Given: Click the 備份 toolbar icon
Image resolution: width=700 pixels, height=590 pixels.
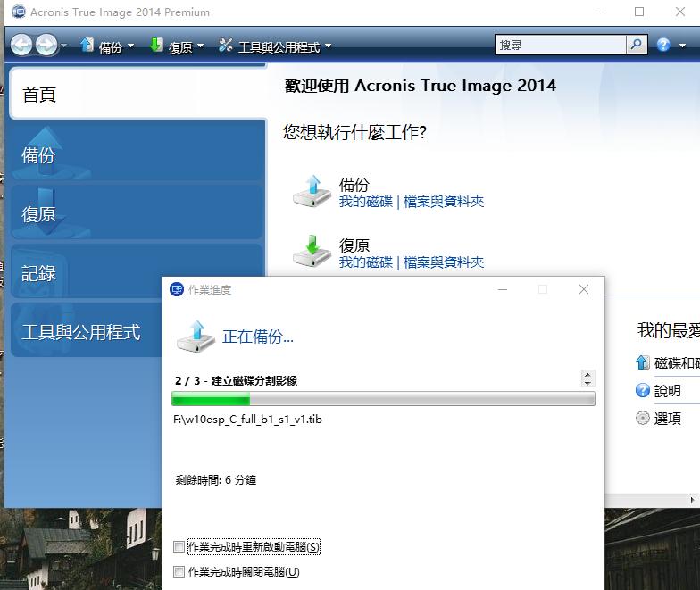Looking at the screenshot, I should pyautogui.click(x=87, y=45).
